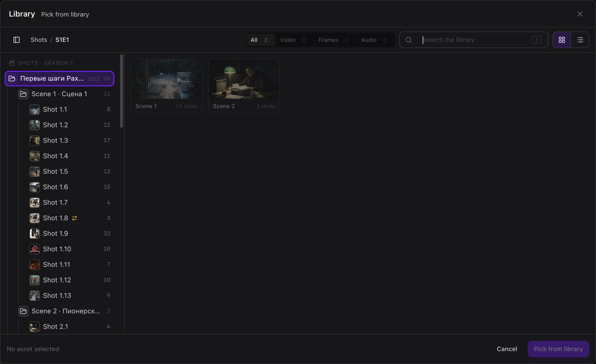Click the search magnifier icon
This screenshot has width=596, height=364.
click(409, 40)
